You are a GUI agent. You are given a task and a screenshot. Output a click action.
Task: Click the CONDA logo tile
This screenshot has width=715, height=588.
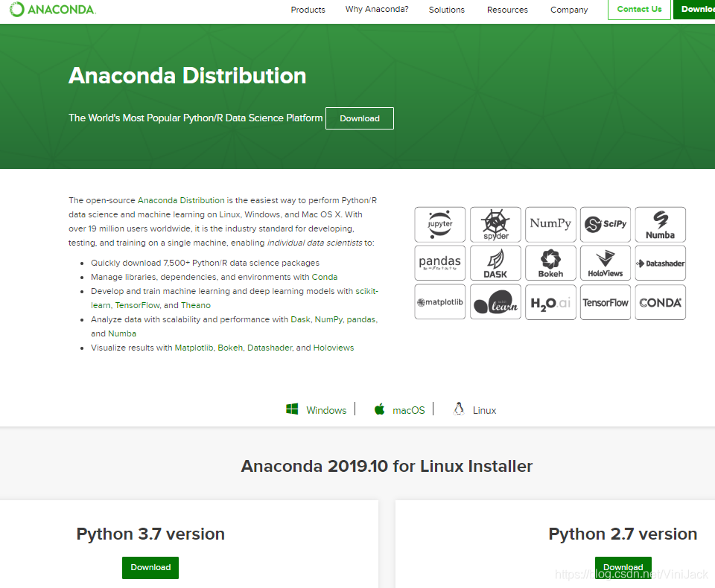[x=661, y=302]
